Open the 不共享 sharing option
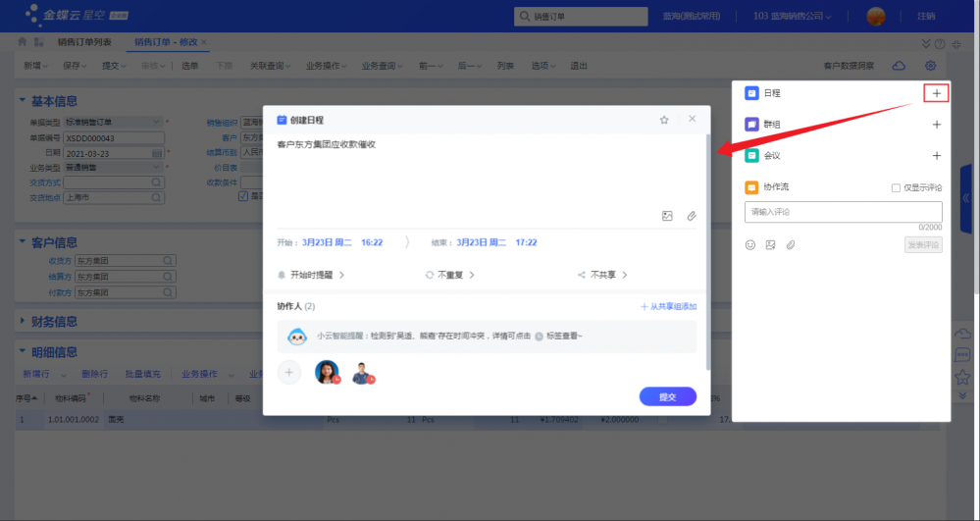This screenshot has height=521, width=980. (x=602, y=275)
